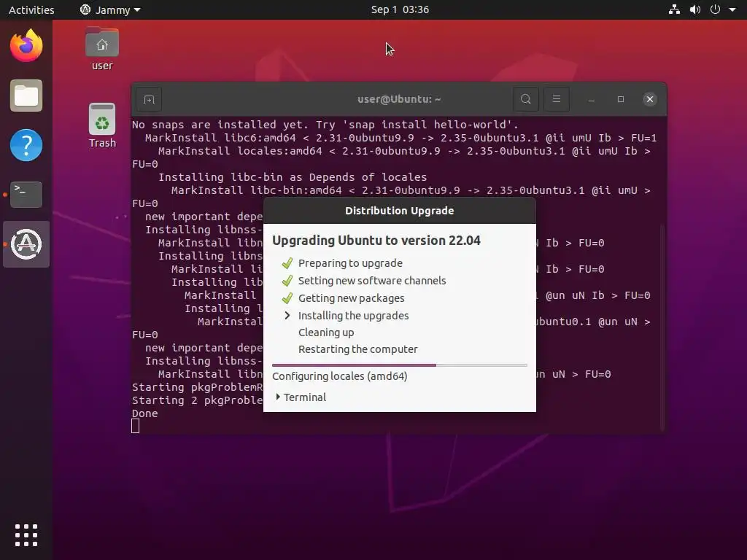
Task: Click the Distribution Upgrade title bar
Action: tap(399, 211)
